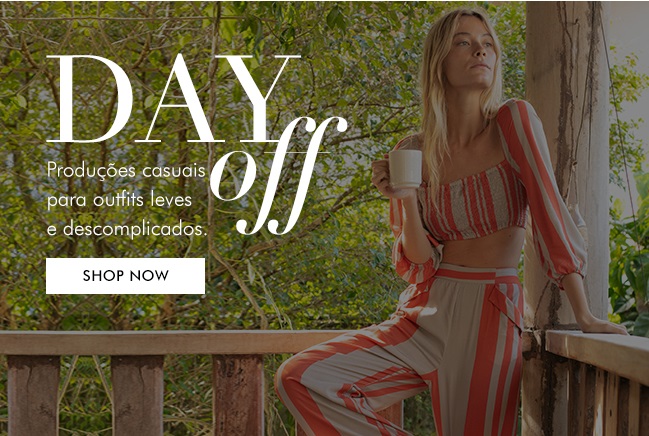The width and height of the screenshot is (649, 436).
Task: Click the 'Produções casuais' text line
Action: point(126,171)
